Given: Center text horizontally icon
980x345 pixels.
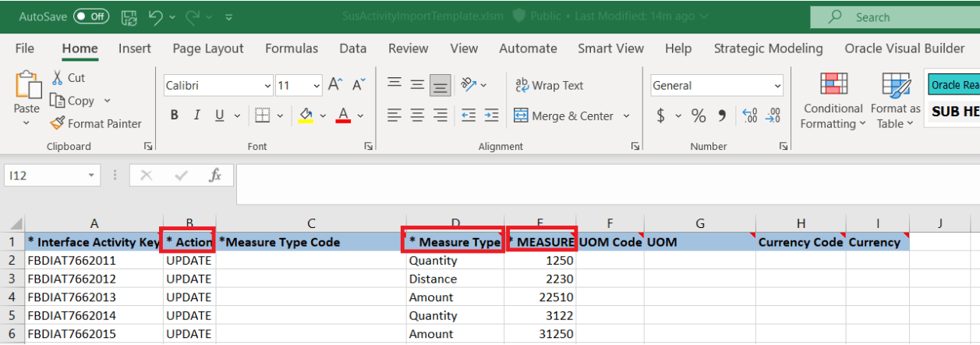Looking at the screenshot, I should [418, 116].
